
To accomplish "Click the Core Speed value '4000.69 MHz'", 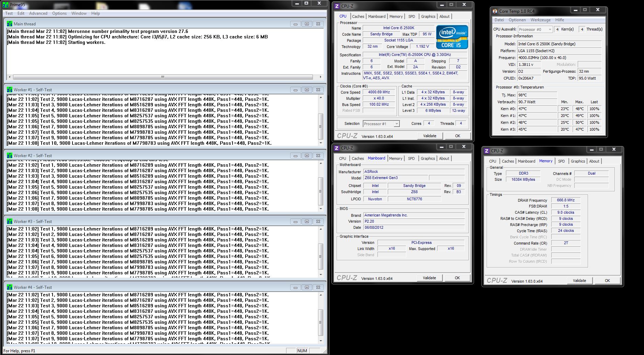I will click(x=379, y=92).
